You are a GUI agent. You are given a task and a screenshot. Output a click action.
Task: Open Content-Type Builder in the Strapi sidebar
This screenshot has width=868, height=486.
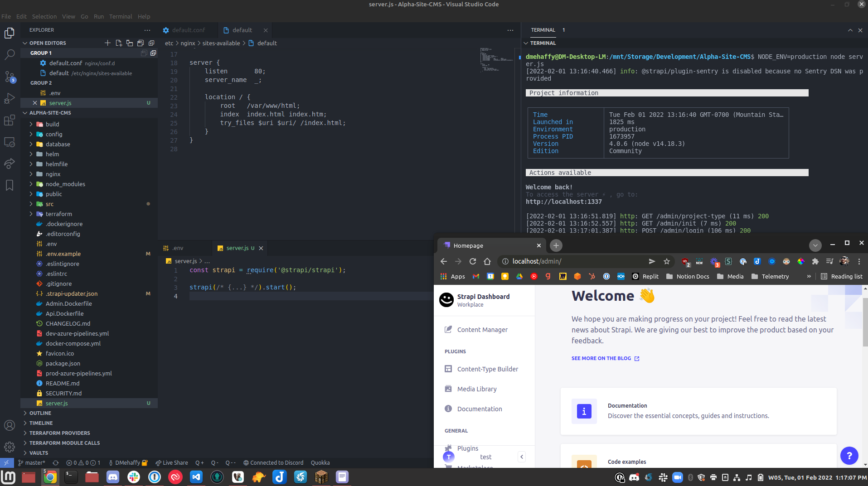[x=487, y=369]
